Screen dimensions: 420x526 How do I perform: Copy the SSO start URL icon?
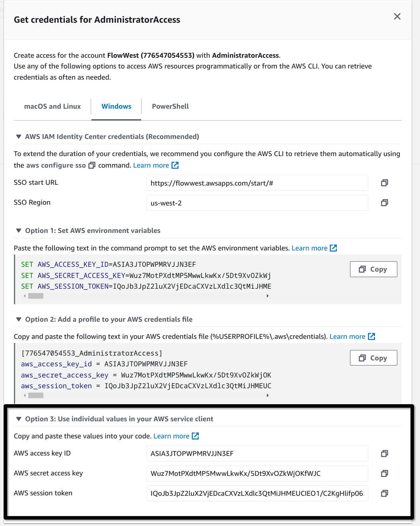tap(384, 183)
